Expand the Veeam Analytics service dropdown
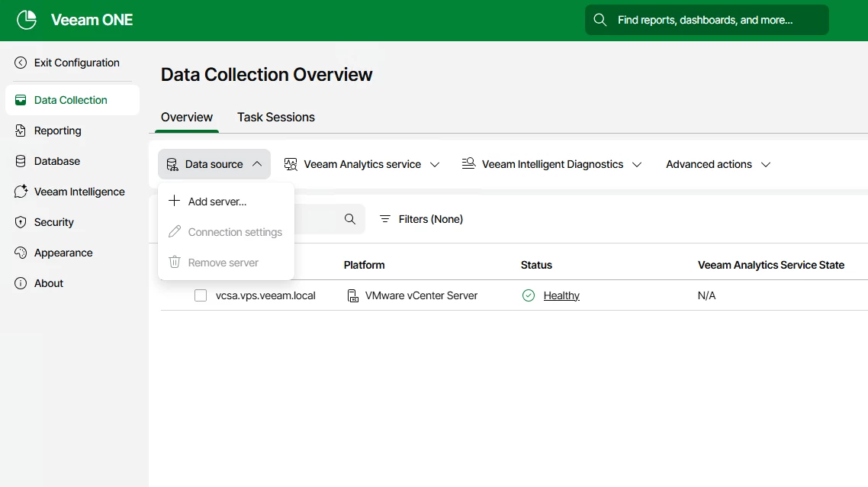The width and height of the screenshot is (868, 487). (362, 165)
